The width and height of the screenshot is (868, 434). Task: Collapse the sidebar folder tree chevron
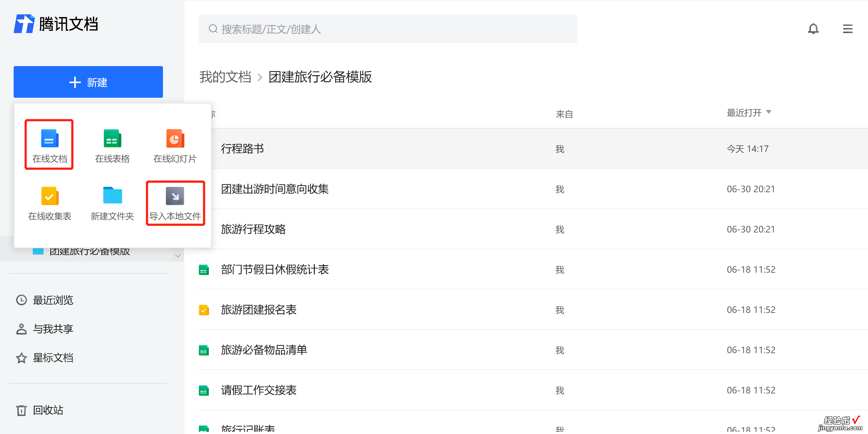[x=178, y=256]
